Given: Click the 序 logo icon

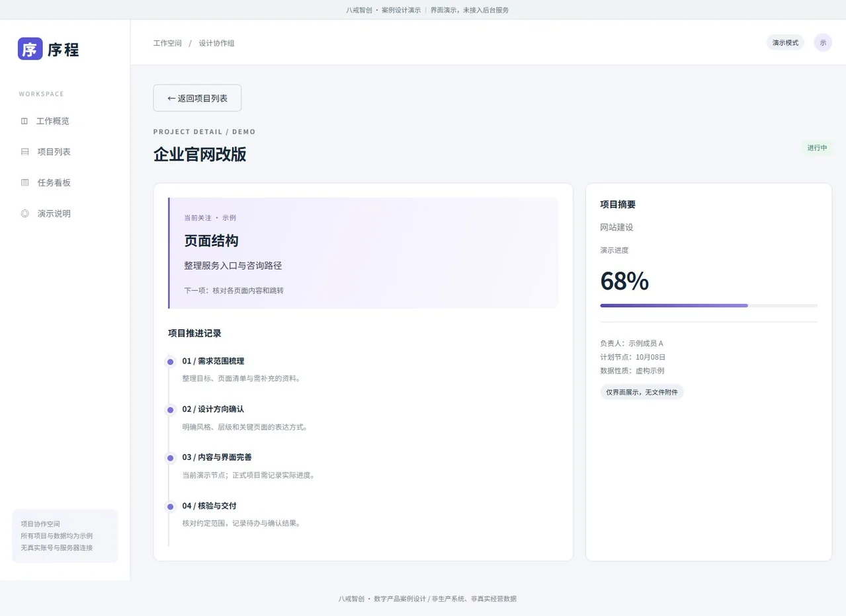Looking at the screenshot, I should point(30,49).
